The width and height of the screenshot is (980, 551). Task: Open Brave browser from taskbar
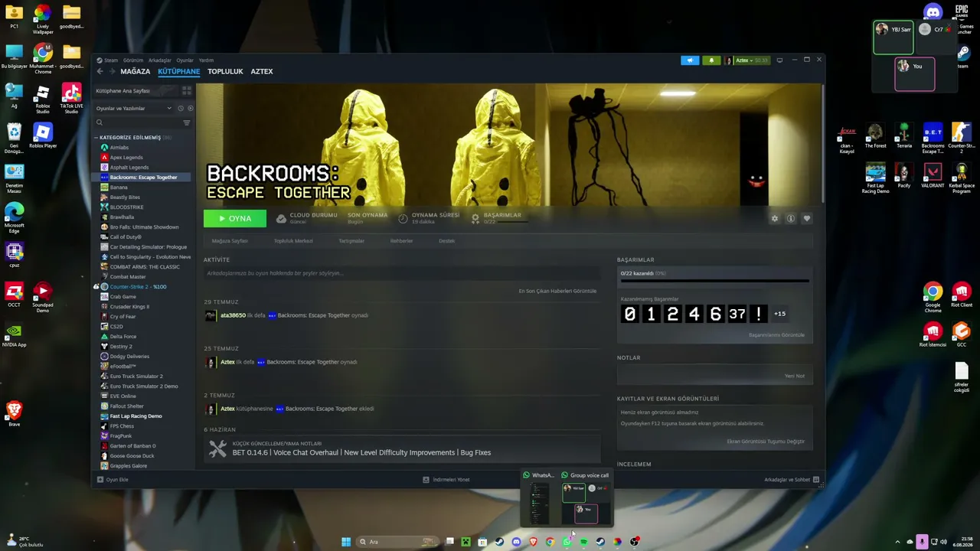click(x=533, y=542)
